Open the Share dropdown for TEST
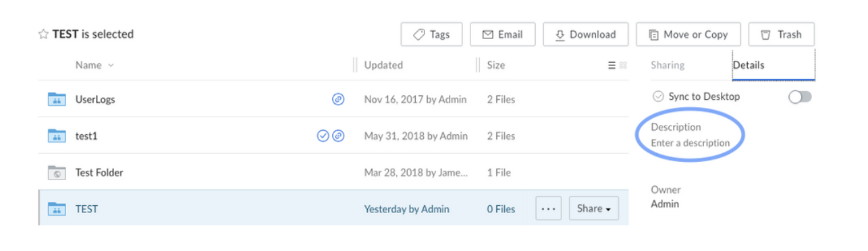 pos(594,208)
